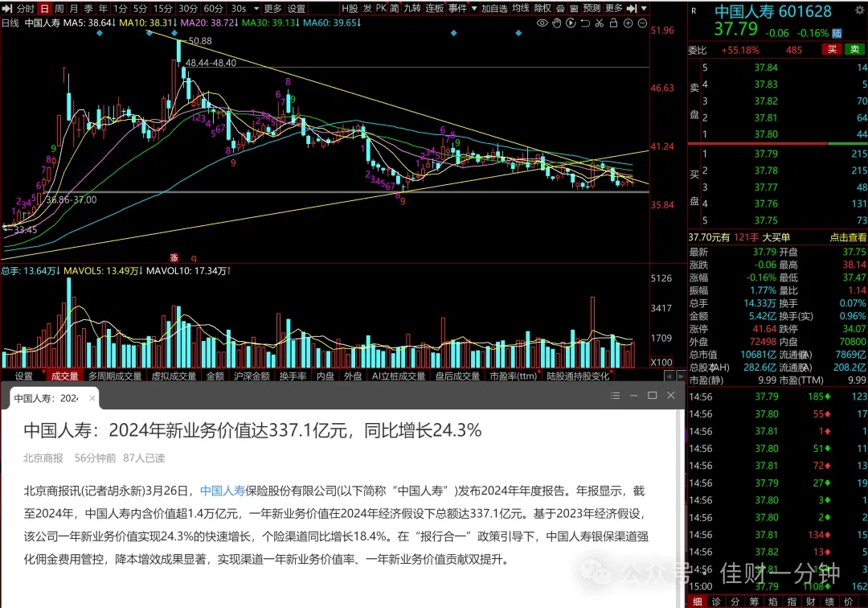Image resolution: width=868 pixels, height=608 pixels.
Task: Select the 成交量 indicator tab
Action: 65,376
